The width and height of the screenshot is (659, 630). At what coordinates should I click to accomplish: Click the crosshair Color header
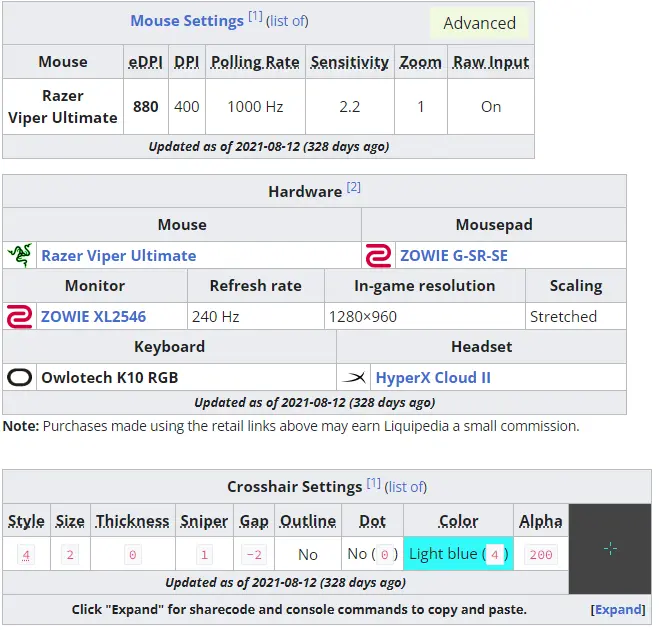(x=459, y=521)
